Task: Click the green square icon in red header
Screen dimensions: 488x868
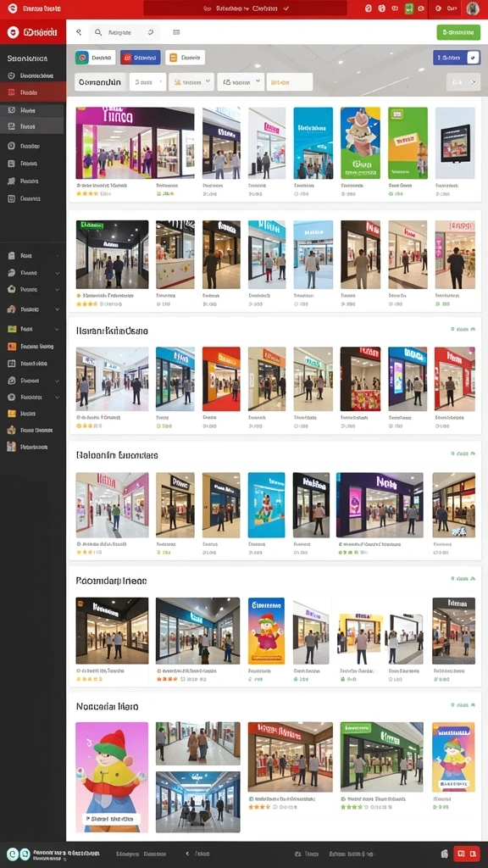Action: [x=409, y=8]
